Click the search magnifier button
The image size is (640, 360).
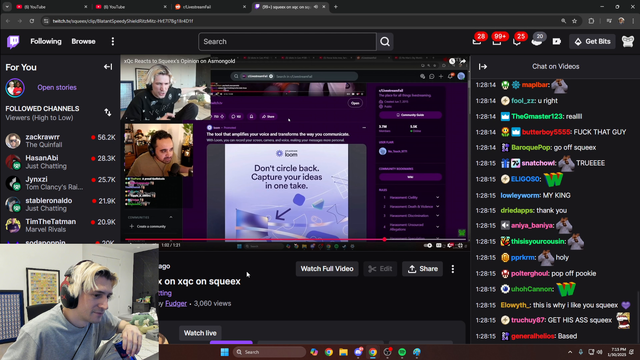(x=385, y=42)
